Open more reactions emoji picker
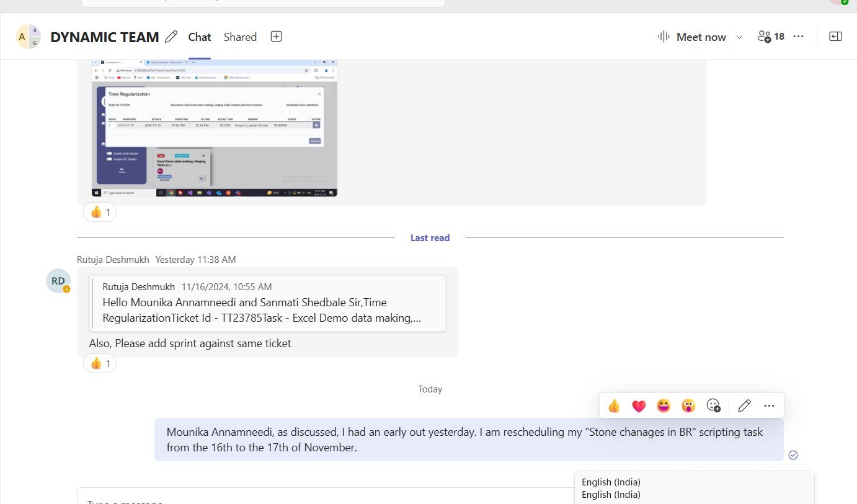 coord(714,406)
